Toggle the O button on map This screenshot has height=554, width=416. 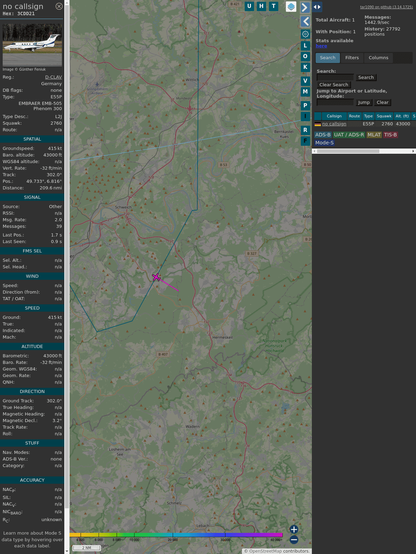coord(305,56)
